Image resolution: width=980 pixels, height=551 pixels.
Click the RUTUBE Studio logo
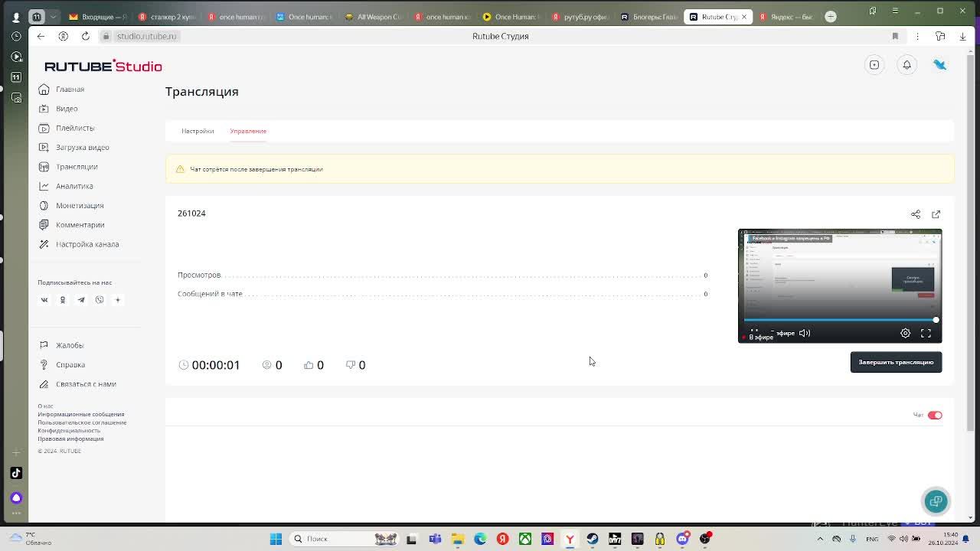(x=103, y=67)
